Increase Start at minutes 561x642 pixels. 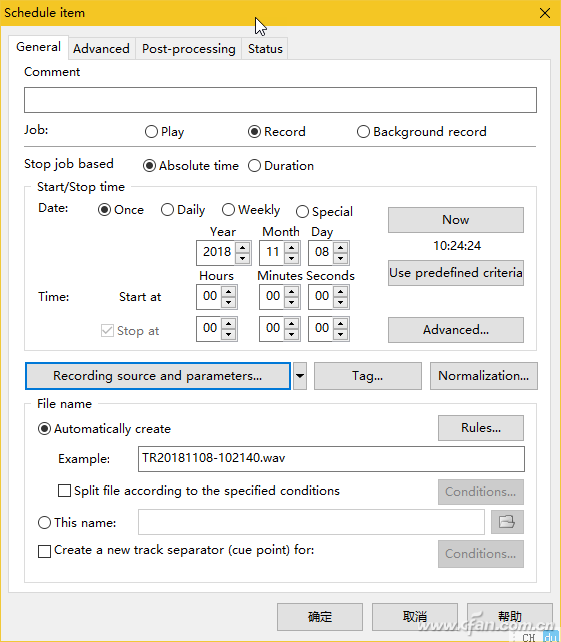coord(291,292)
